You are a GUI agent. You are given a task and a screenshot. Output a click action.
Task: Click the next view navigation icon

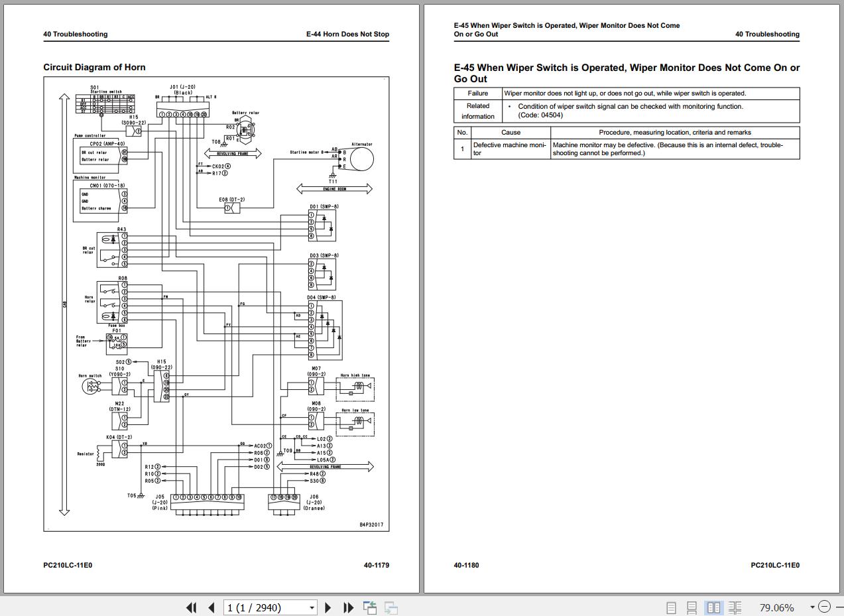click(x=391, y=607)
